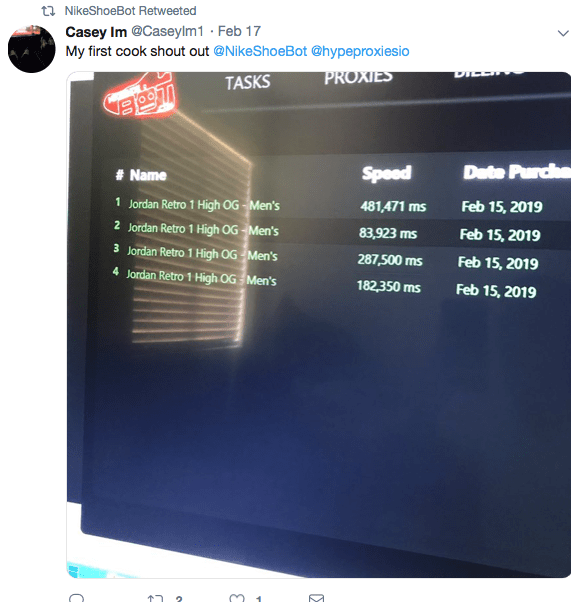Image resolution: width=571 pixels, height=602 pixels.
Task: Click the direct message envelope icon
Action: pyautogui.click(x=316, y=598)
